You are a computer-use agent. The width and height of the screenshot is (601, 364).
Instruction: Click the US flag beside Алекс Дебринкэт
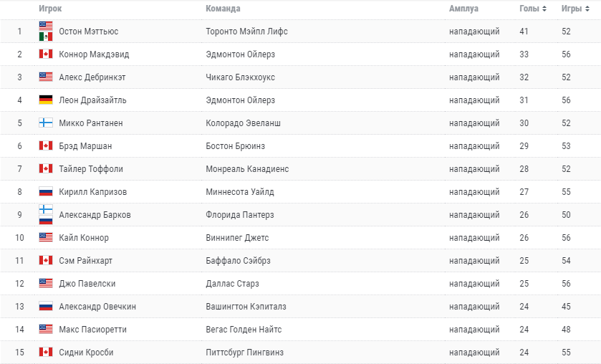46,77
